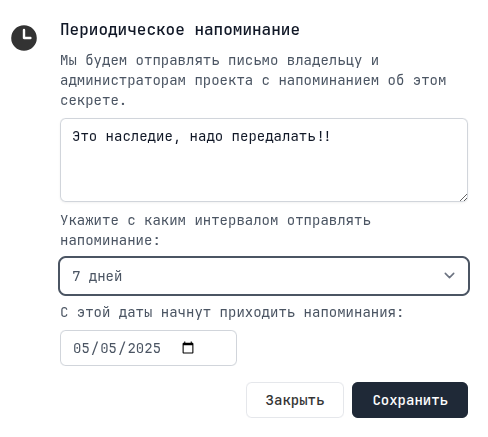Save the reminder with Сохранить
Image resolution: width=488 pixels, height=437 pixels.
pos(410,400)
